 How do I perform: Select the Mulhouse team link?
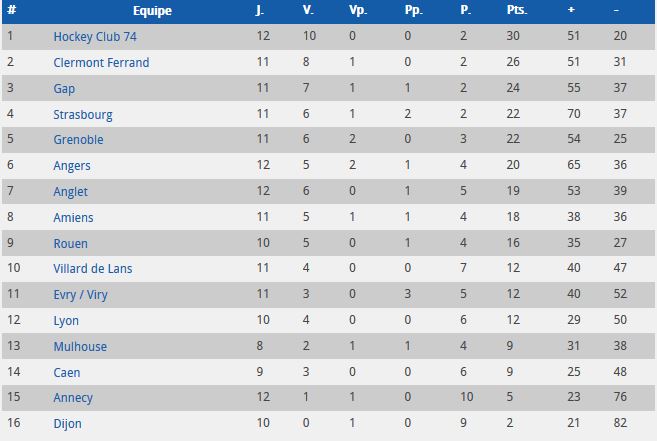[x=80, y=346]
